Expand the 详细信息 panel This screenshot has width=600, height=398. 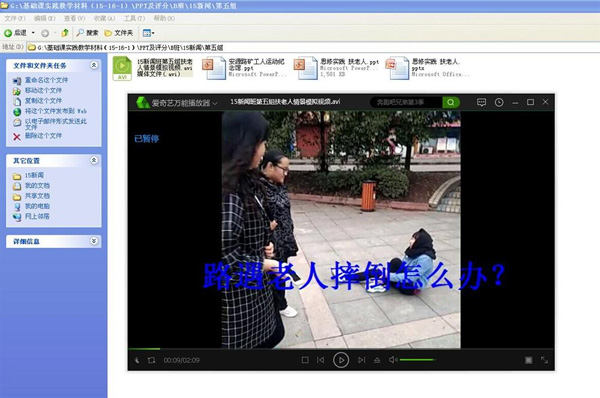click(94, 241)
